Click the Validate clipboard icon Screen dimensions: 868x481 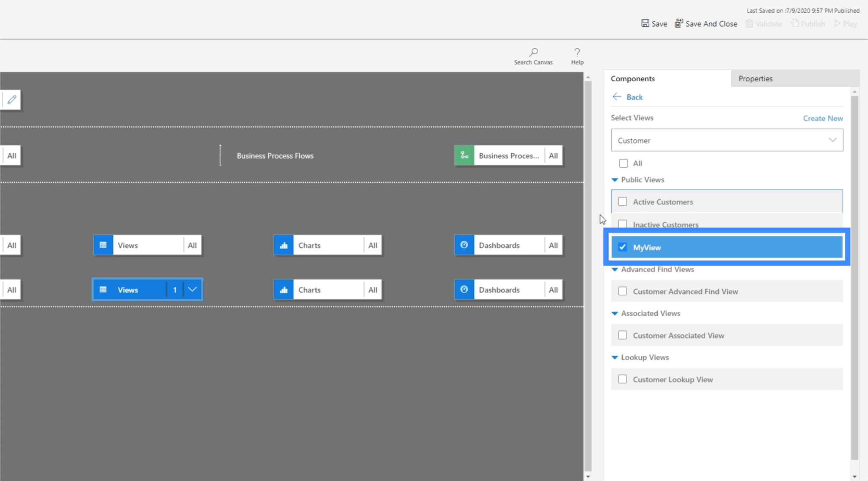point(749,23)
